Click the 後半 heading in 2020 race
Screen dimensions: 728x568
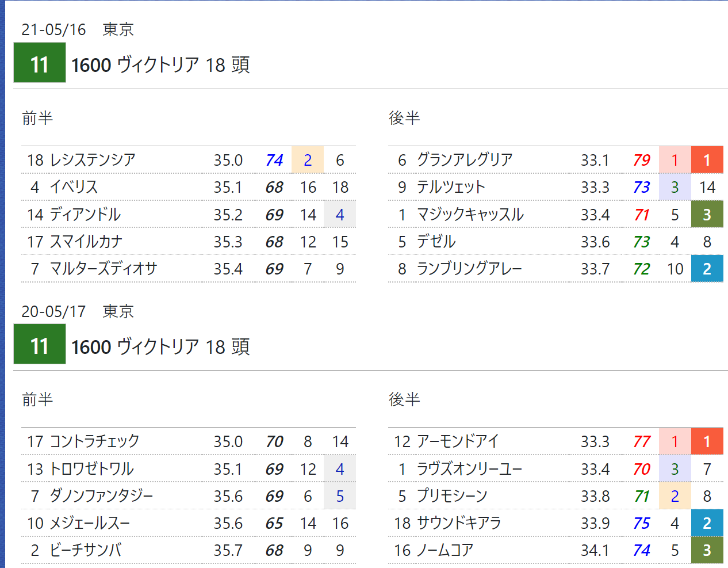pos(404,399)
